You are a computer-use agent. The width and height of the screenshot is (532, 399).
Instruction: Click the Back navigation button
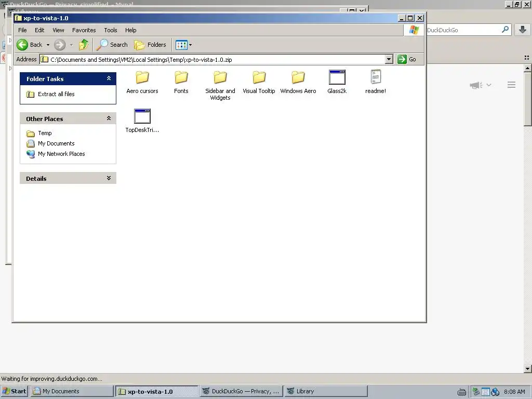[x=30, y=45]
